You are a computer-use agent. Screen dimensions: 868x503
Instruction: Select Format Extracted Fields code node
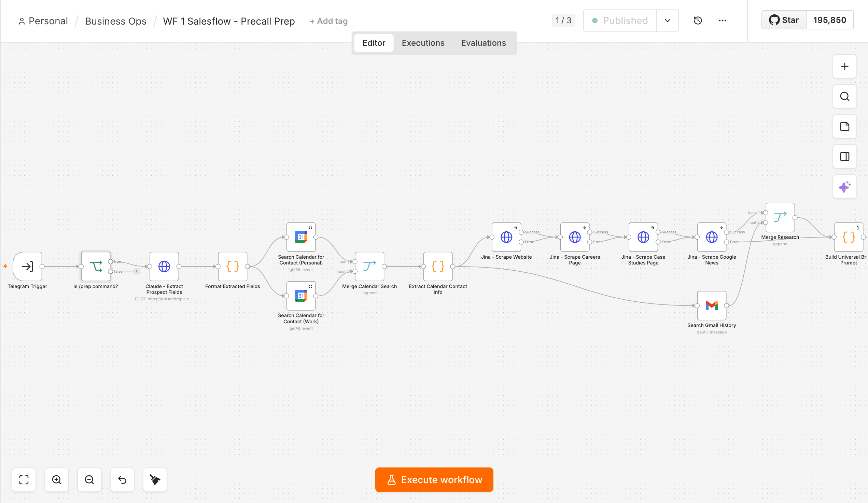[233, 266]
